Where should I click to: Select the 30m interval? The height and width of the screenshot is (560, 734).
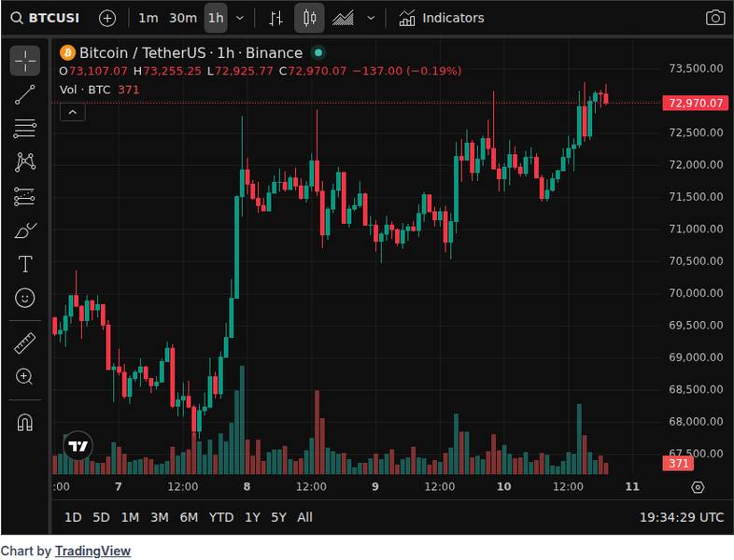click(182, 19)
